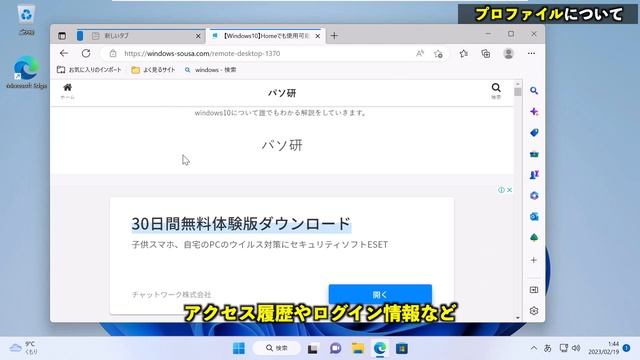Open sidebar Outlook icon
This screenshot has width=640, height=360.
coord(533,217)
